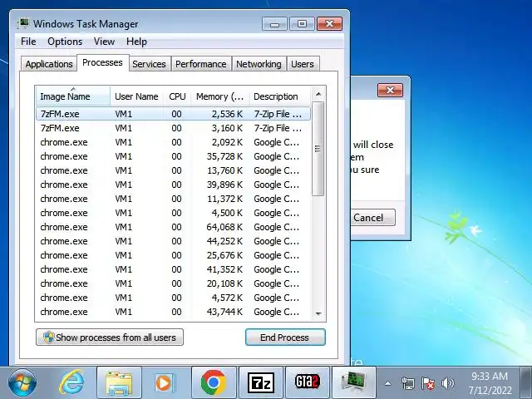Viewport: 532px width, 399px height.
Task: Click Cancel in the background dialog
Action: [x=372, y=218]
